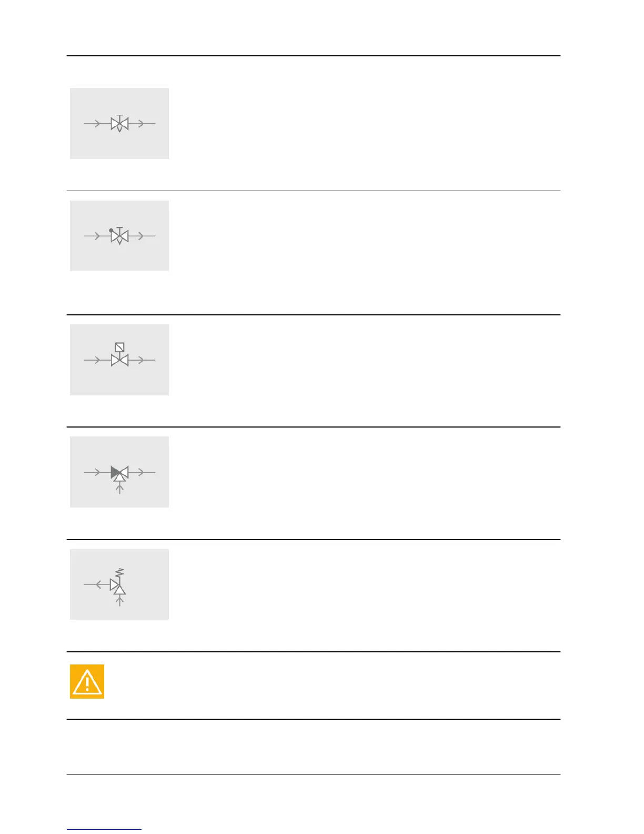Click the solenoid valve symbol with square actuator

click(x=119, y=355)
